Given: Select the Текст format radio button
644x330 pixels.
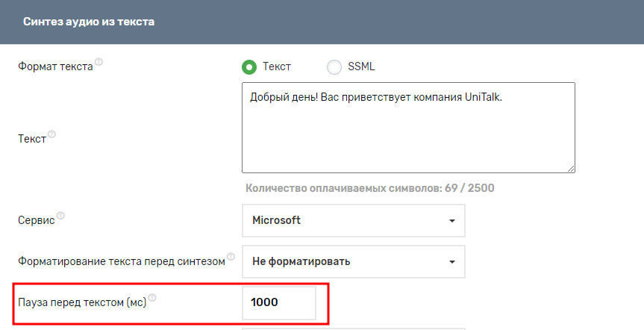Looking at the screenshot, I should 248,66.
